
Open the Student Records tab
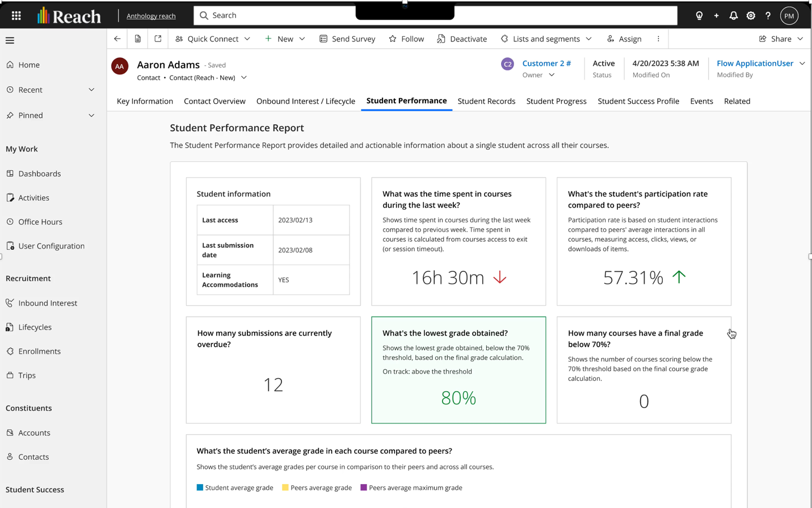pyautogui.click(x=486, y=101)
